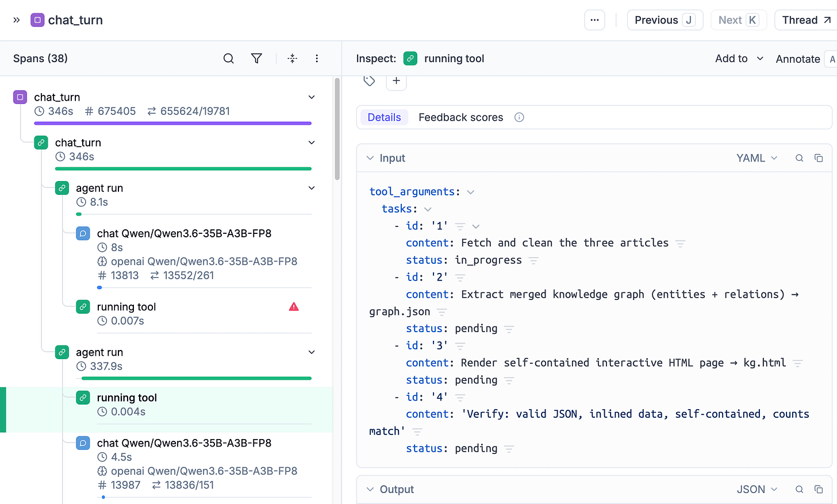This screenshot has width=837, height=504.
Task: Switch to the Details tab
Action: [384, 117]
